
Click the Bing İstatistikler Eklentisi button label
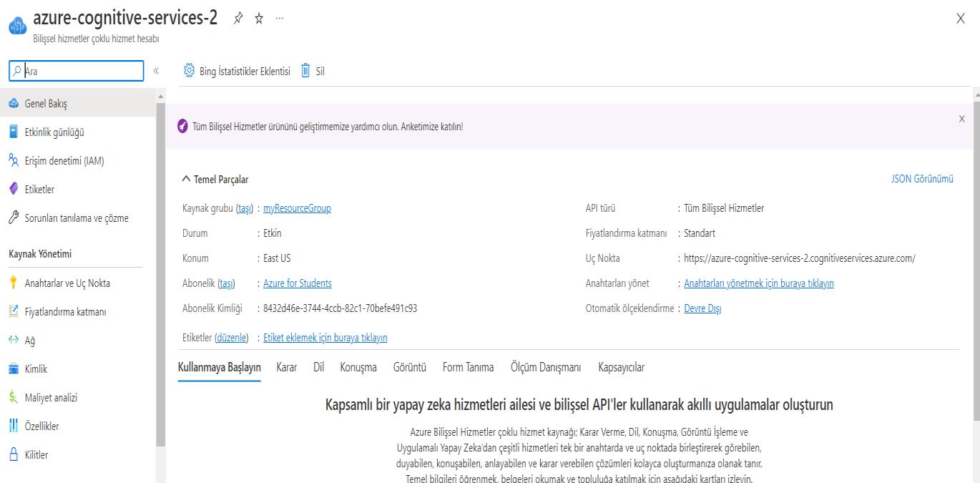click(245, 71)
